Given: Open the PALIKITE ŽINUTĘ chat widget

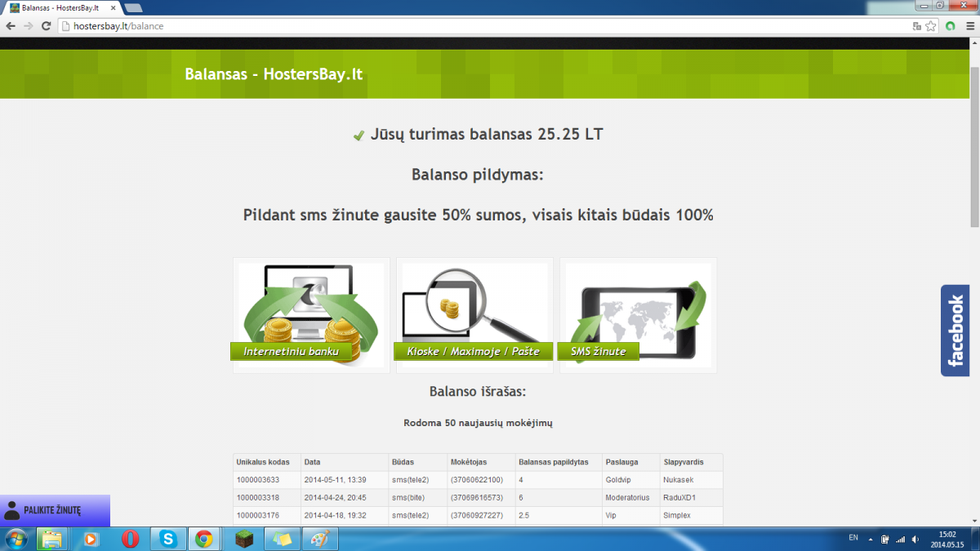Looking at the screenshot, I should pos(55,510).
